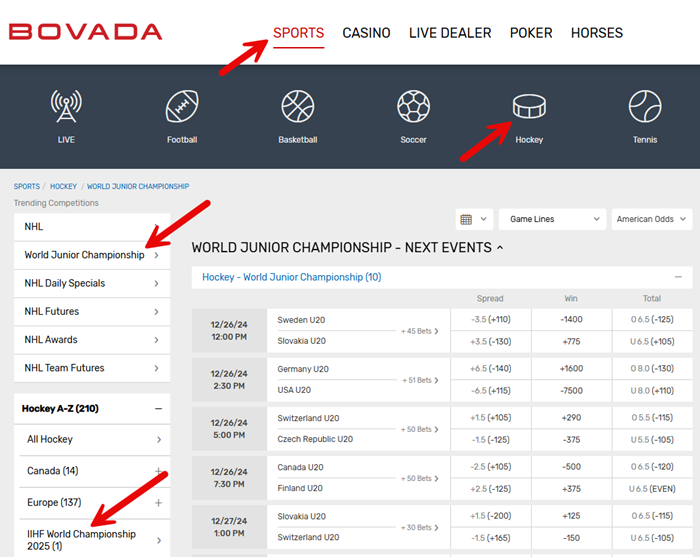The image size is (700, 557).
Task: Click the Bovada logo
Action: point(86,32)
